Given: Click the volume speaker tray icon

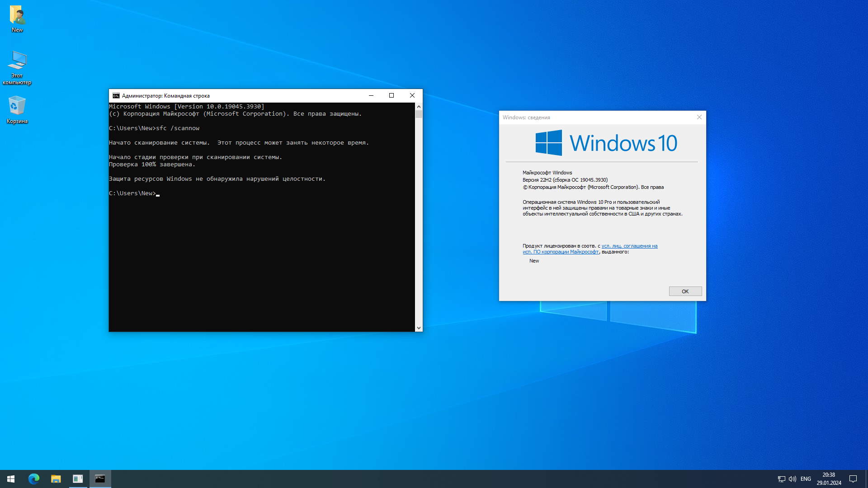Looking at the screenshot, I should [793, 479].
